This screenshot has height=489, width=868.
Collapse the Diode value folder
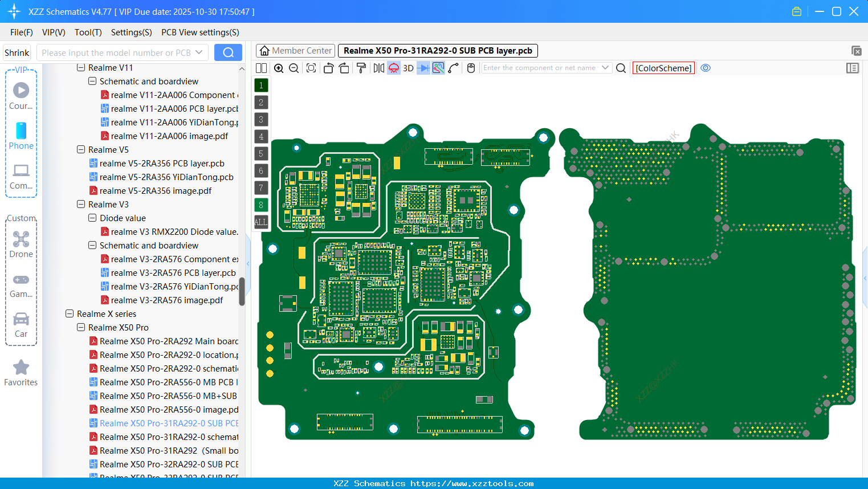(92, 218)
